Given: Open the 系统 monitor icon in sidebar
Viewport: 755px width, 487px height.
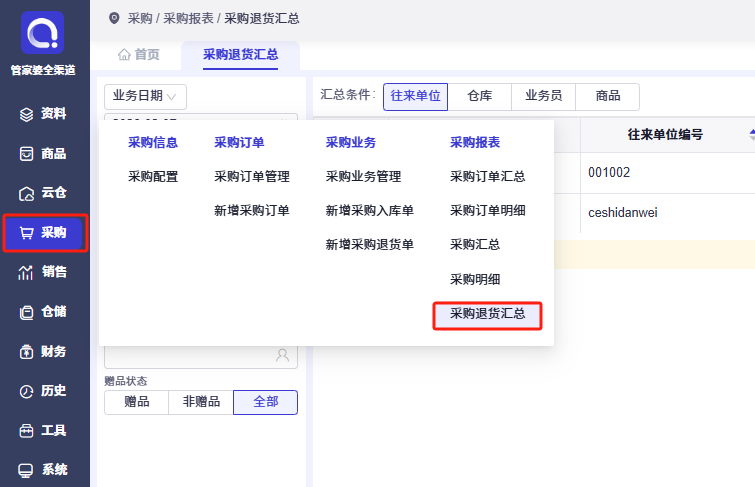Looking at the screenshot, I should 26,470.
